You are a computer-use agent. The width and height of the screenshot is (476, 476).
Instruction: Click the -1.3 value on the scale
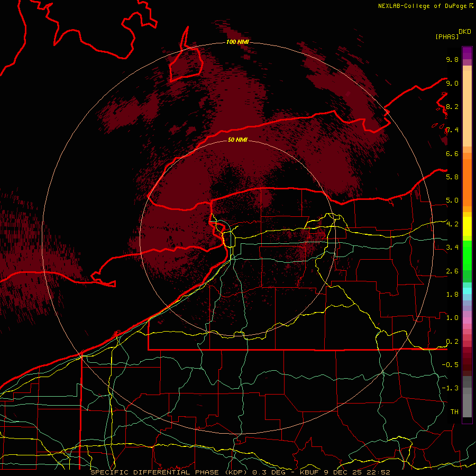(450, 388)
